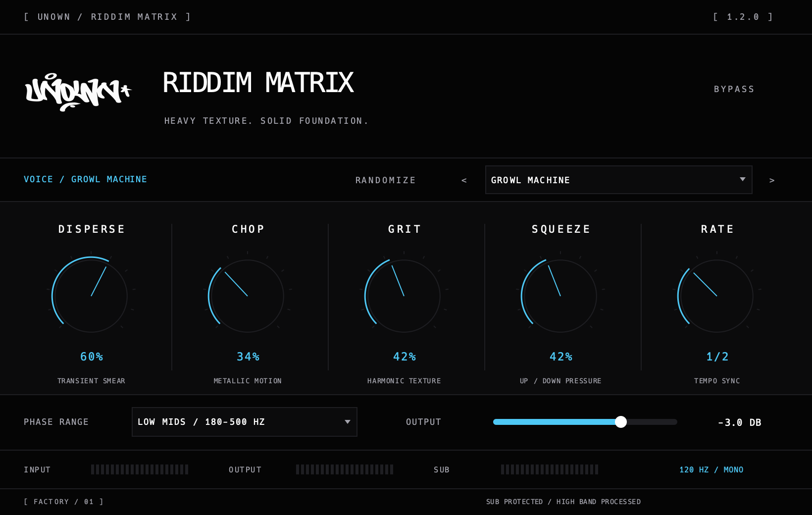
Task: Open the PHASE RANGE dropdown
Action: coord(245,422)
